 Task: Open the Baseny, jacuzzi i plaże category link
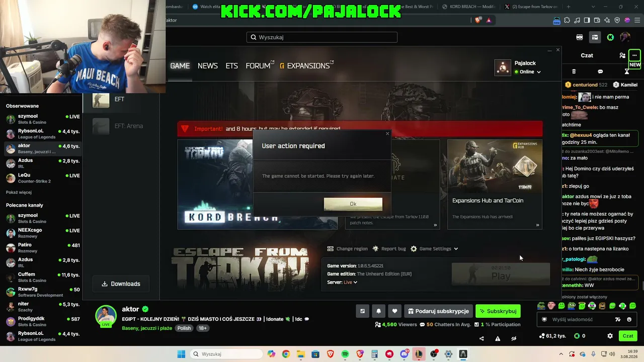(147, 328)
